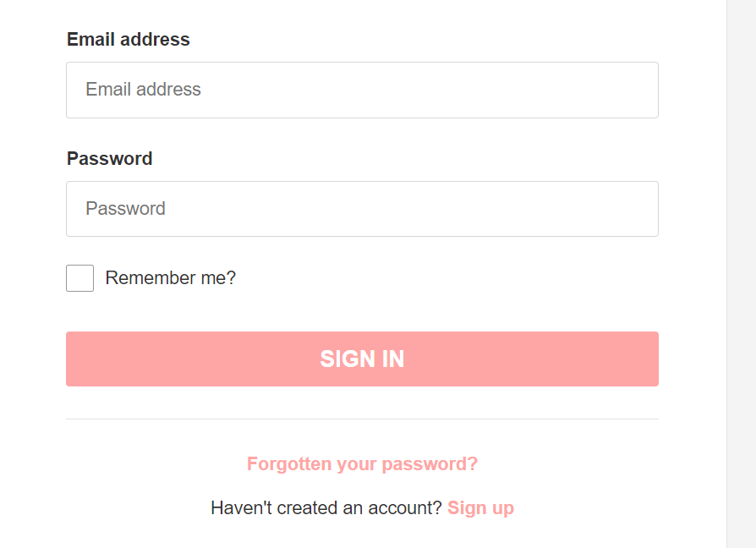This screenshot has height=548, width=756.
Task: Click the right end of the Email address field
Action: tap(634, 90)
